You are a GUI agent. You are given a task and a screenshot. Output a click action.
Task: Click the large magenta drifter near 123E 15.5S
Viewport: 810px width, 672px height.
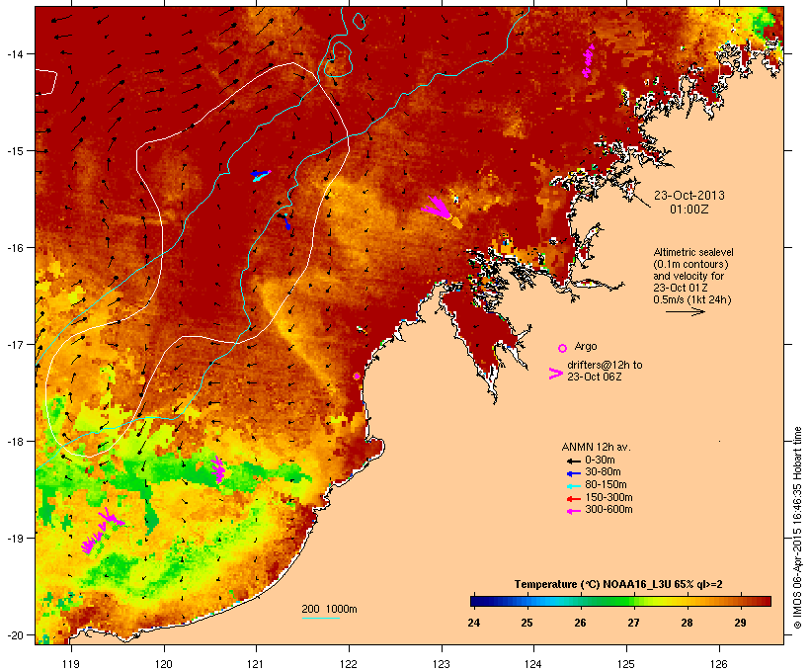click(x=437, y=208)
